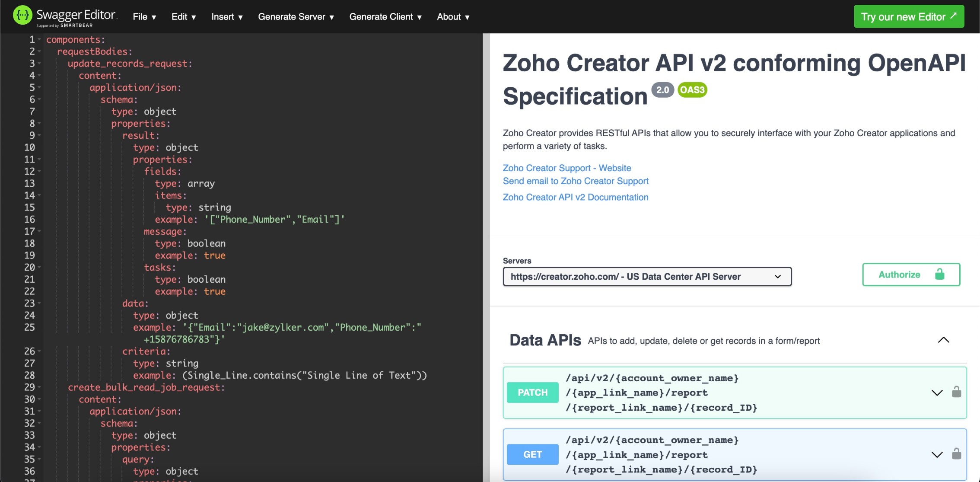Fold line 9 result block
The width and height of the screenshot is (980, 482).
[x=39, y=135]
